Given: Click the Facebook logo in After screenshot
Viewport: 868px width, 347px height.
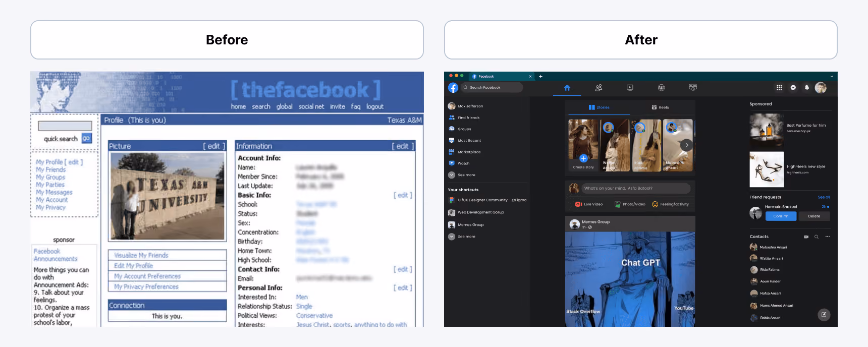Looking at the screenshot, I should pyautogui.click(x=453, y=88).
